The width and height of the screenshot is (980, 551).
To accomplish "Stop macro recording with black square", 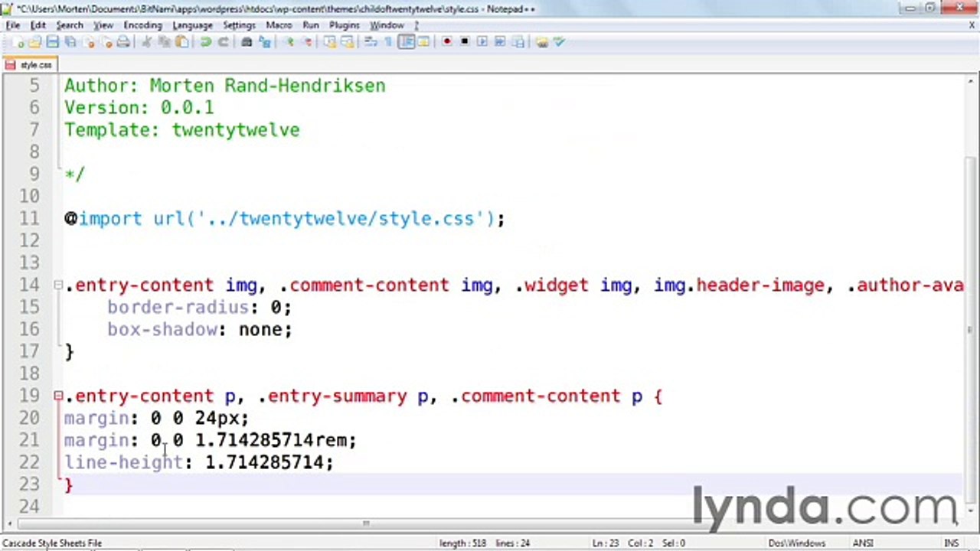I will click(x=465, y=42).
